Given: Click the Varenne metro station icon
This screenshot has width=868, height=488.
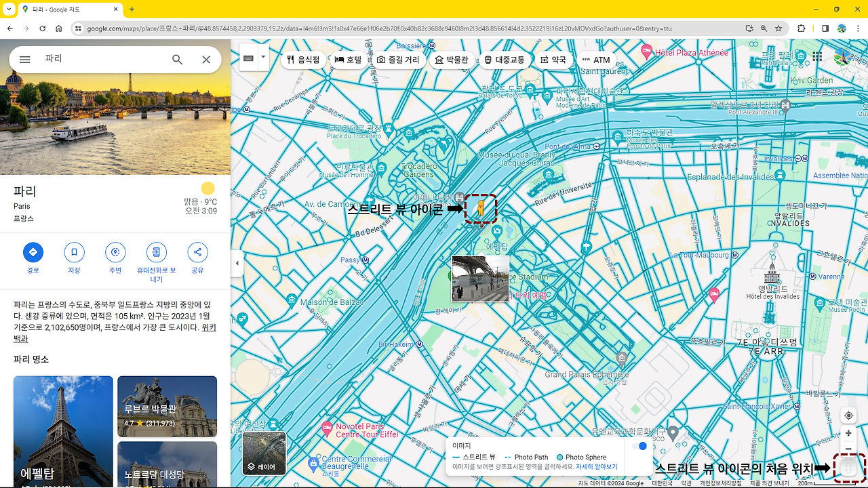Looking at the screenshot, I should click(813, 277).
